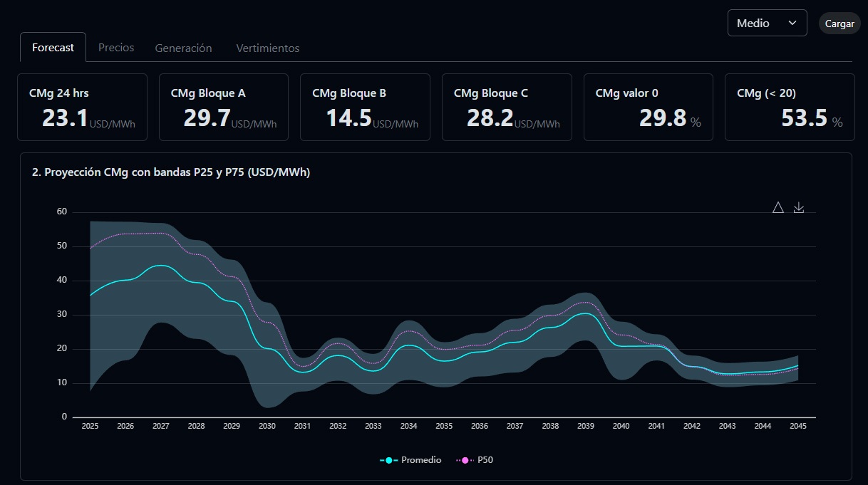Click the 2030 label on the x-axis

pyautogui.click(x=267, y=426)
